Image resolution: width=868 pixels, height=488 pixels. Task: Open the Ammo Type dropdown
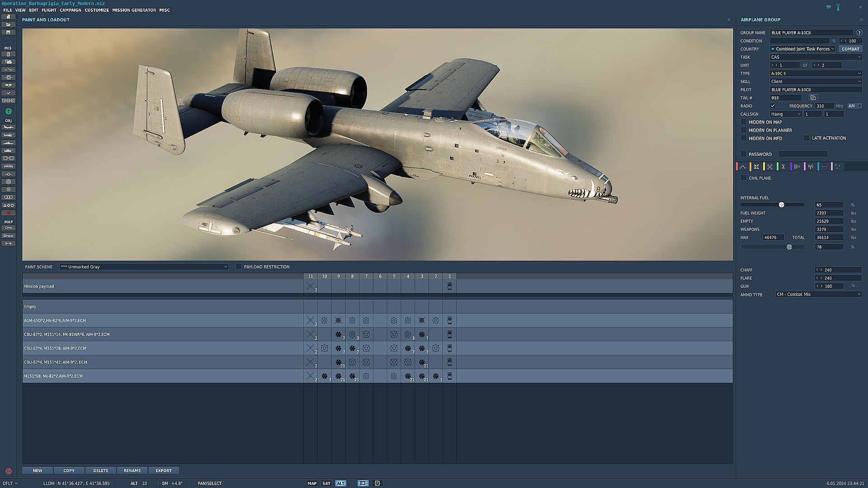pos(818,294)
